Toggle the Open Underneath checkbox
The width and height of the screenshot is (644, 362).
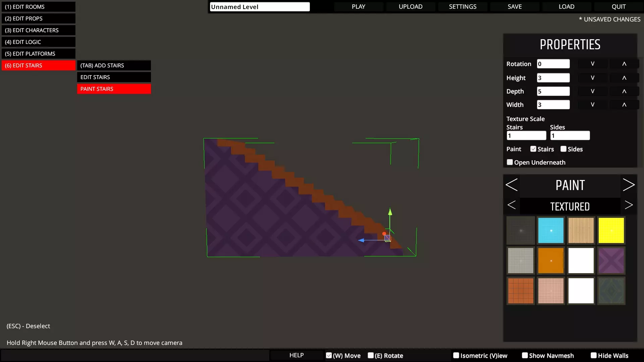[x=510, y=162]
